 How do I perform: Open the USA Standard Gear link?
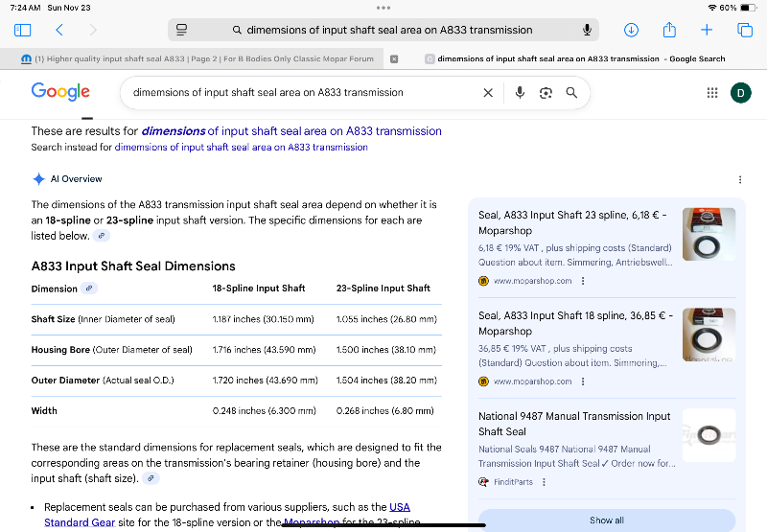click(399, 507)
